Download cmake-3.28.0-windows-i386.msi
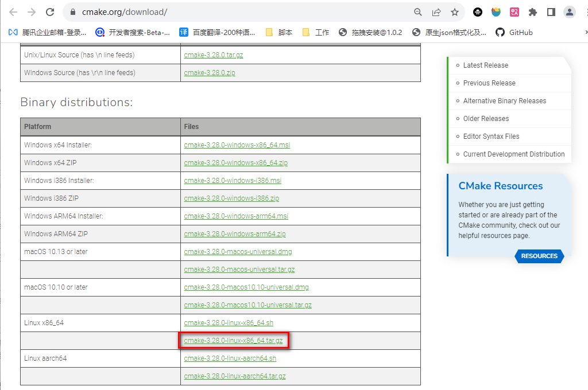 point(233,181)
